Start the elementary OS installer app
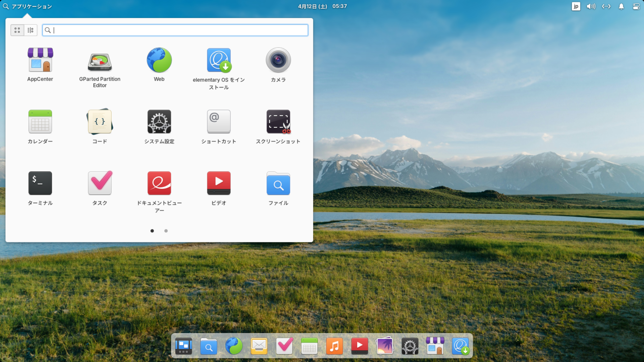 click(219, 60)
